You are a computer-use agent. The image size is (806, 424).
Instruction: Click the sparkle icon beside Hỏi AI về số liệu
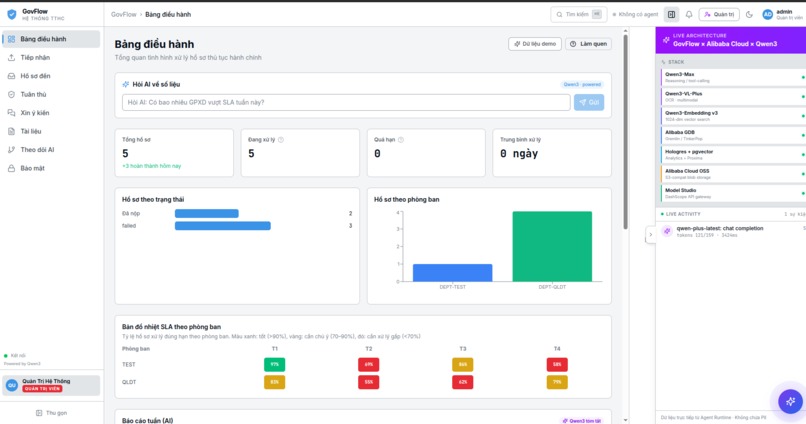125,84
